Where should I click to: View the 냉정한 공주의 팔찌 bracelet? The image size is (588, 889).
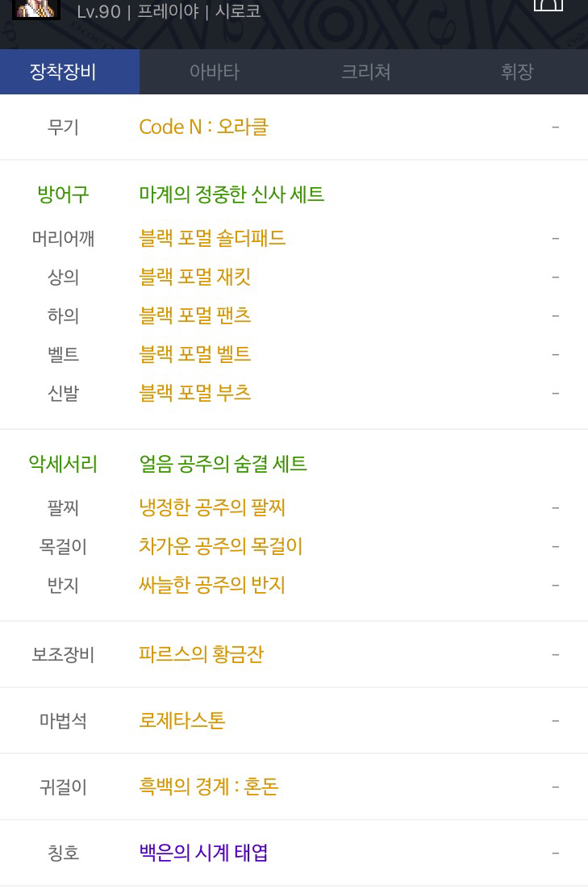click(x=212, y=507)
